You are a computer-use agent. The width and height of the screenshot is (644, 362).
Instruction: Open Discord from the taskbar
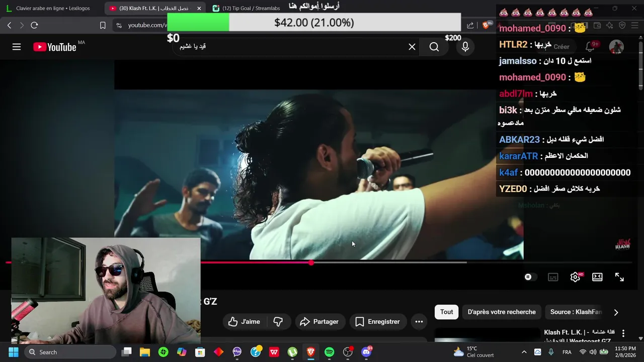[366, 352]
